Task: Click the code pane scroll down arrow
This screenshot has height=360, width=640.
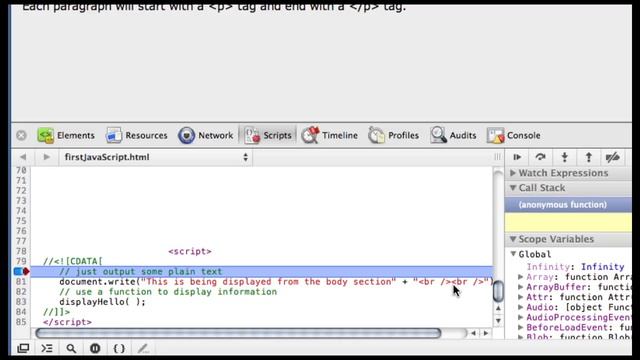Action: pos(498,321)
